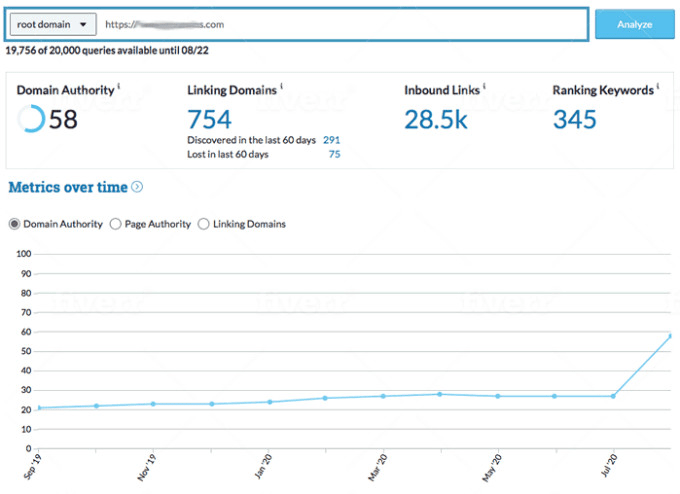Open the Metrics over time arrow icon
Image resolution: width=680 pixels, height=494 pixels.
click(x=137, y=187)
